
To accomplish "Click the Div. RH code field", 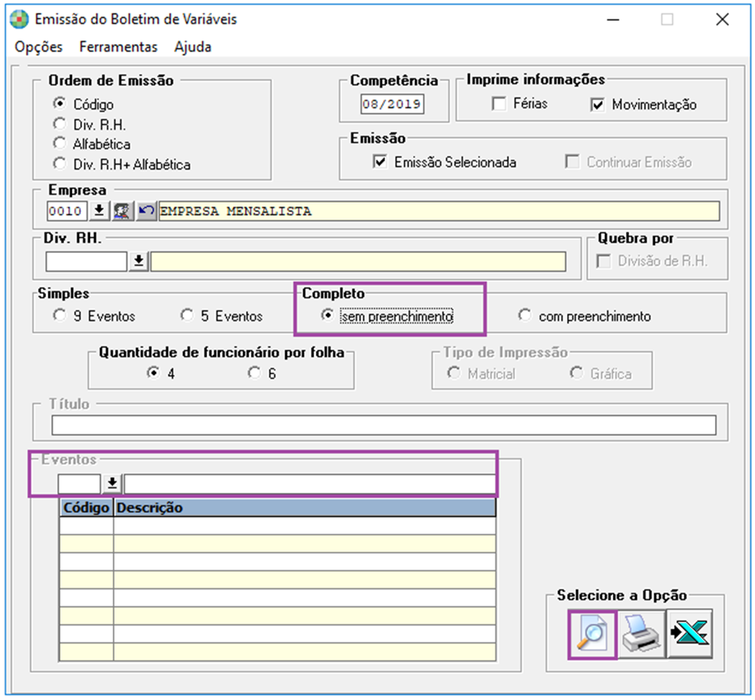I will [x=86, y=261].
